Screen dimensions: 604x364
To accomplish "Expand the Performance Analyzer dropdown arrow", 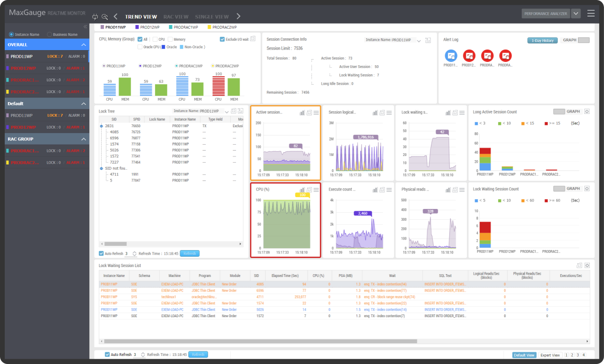I will click(576, 14).
